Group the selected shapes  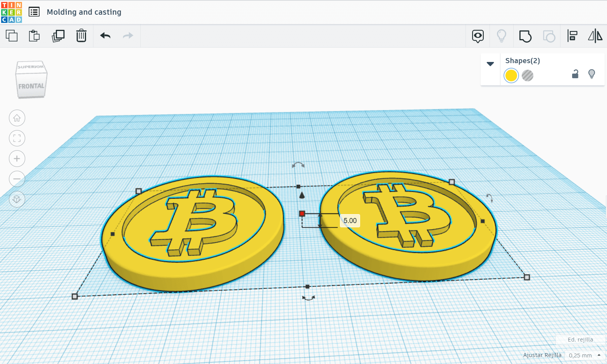tap(525, 36)
